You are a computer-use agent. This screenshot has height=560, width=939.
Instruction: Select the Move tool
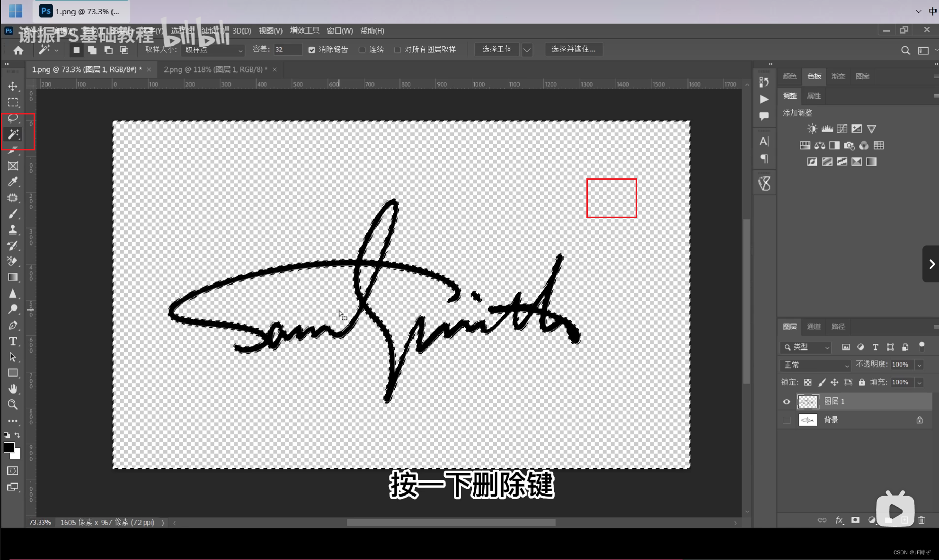tap(13, 86)
